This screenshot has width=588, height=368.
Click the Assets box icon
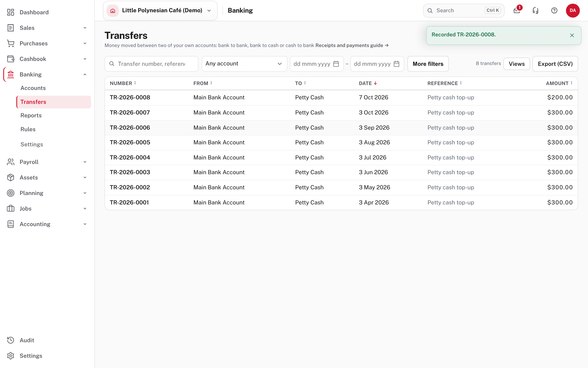pyautogui.click(x=10, y=177)
